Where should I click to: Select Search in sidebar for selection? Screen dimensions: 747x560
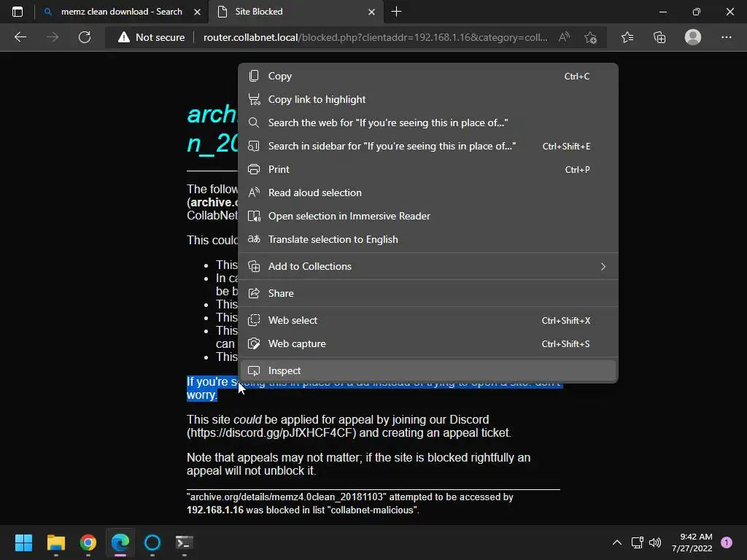tap(427, 146)
